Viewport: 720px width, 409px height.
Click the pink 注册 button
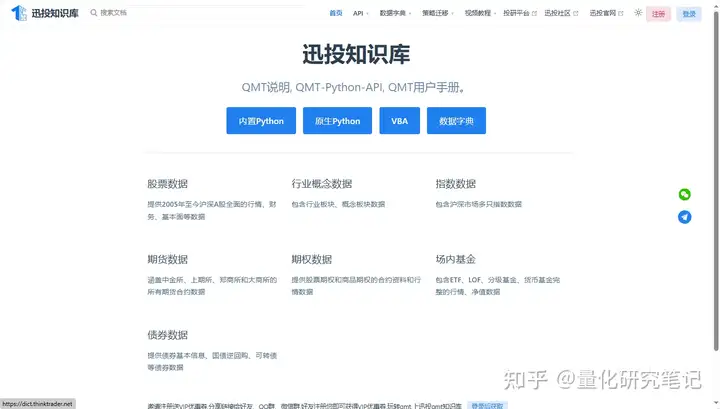coord(658,14)
